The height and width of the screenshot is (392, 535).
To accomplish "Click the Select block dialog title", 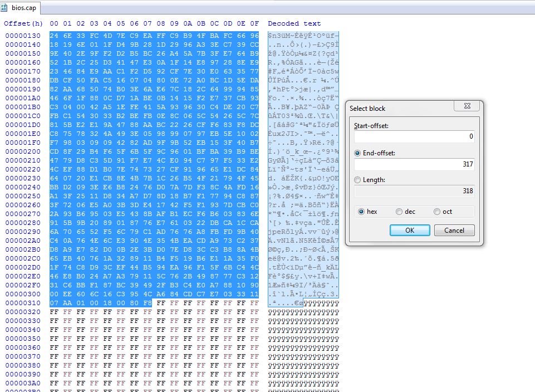I will (x=367, y=109).
